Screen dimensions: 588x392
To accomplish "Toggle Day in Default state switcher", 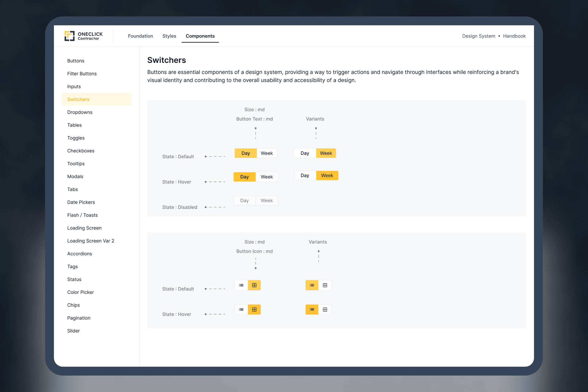I will (246, 153).
